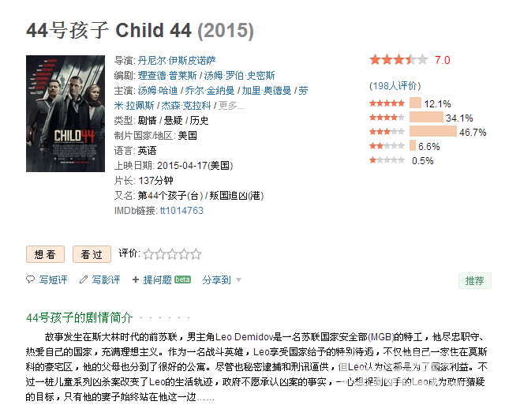Mark movie as 想看

[x=45, y=254]
